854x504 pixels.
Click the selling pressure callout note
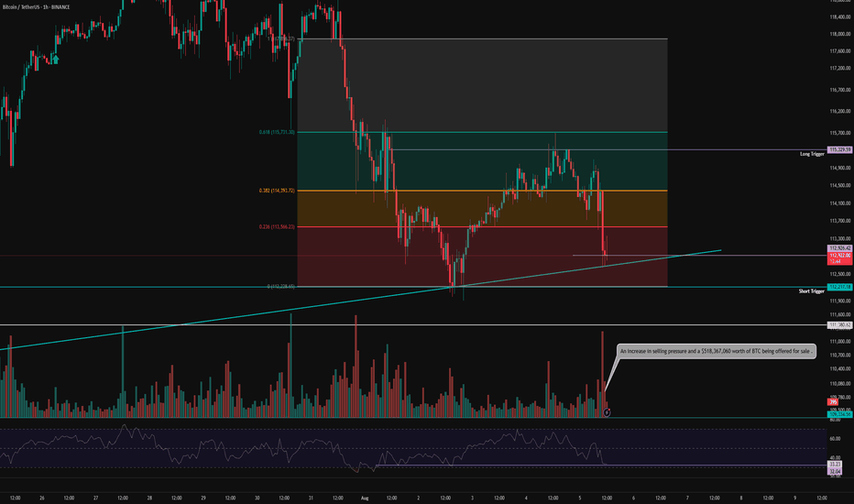[717, 352]
